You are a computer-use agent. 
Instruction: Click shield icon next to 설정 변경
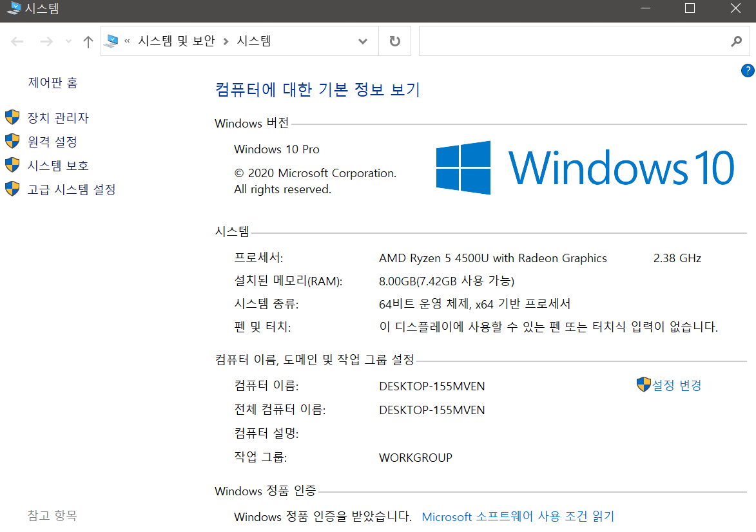[x=644, y=385]
